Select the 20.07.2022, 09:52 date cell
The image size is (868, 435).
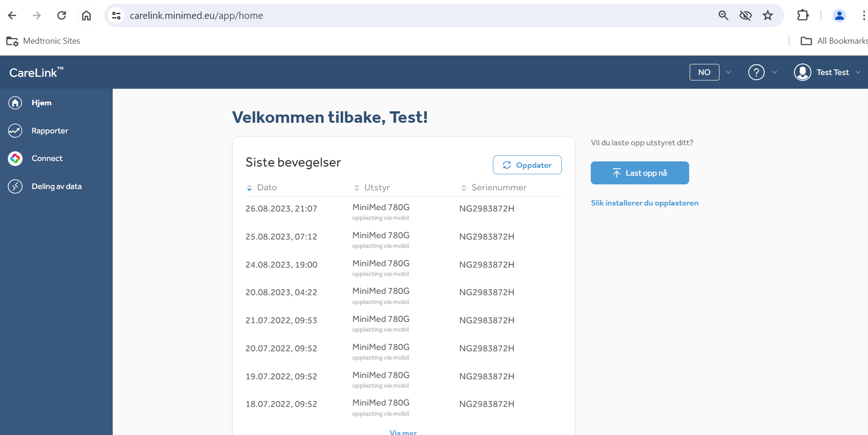pos(281,349)
